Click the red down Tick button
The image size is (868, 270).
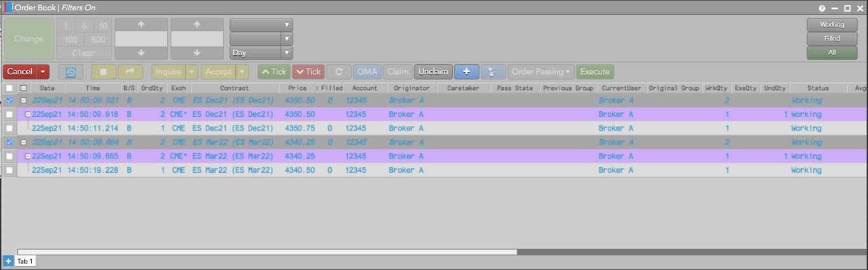[x=308, y=72]
